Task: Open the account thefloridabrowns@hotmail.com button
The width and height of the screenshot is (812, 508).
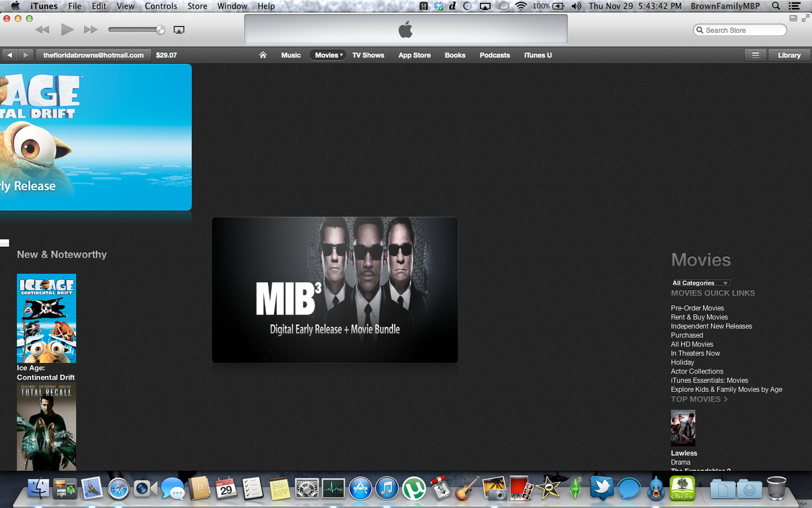Action: 94,55
